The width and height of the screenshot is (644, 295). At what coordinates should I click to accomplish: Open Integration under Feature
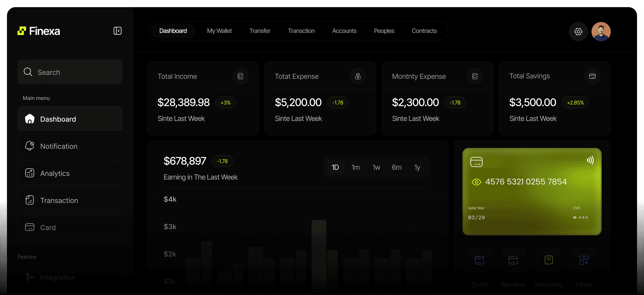pyautogui.click(x=70, y=277)
